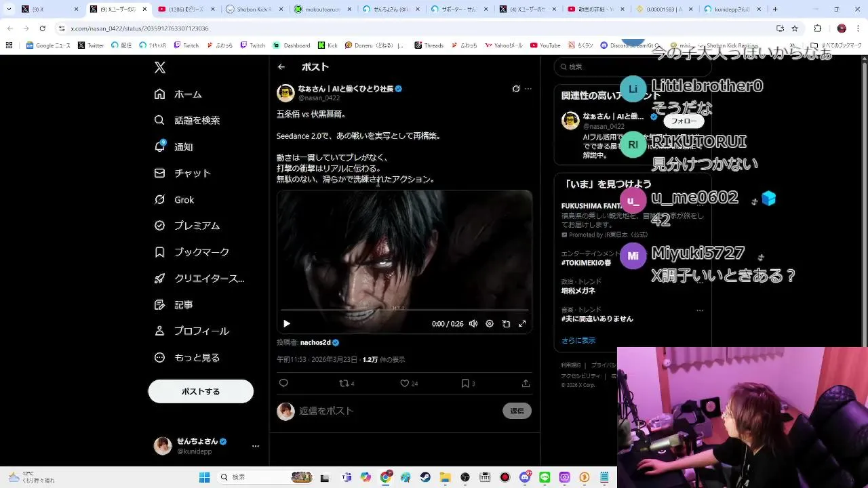This screenshot has width=868, height=488.
Task: Open Discord from the taskbar
Action: point(525,477)
